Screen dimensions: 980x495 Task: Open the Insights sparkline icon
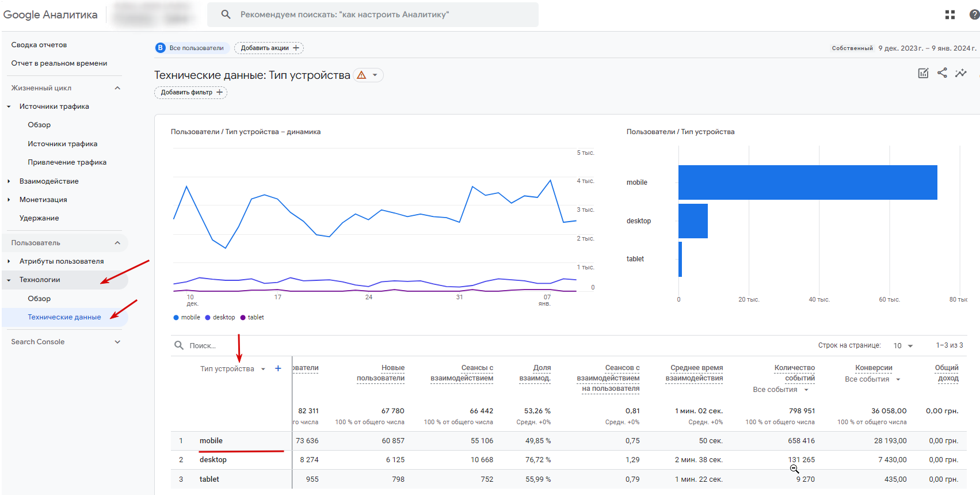[x=961, y=73]
